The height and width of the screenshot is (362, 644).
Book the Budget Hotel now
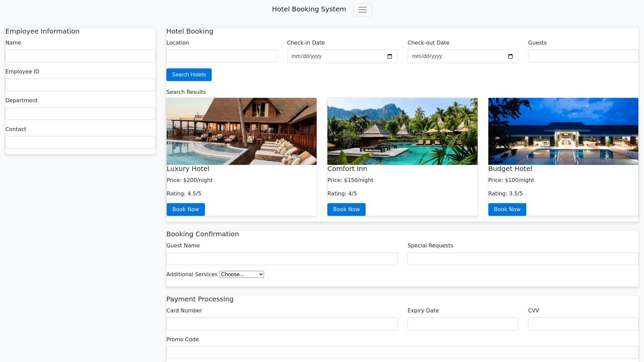click(x=507, y=209)
